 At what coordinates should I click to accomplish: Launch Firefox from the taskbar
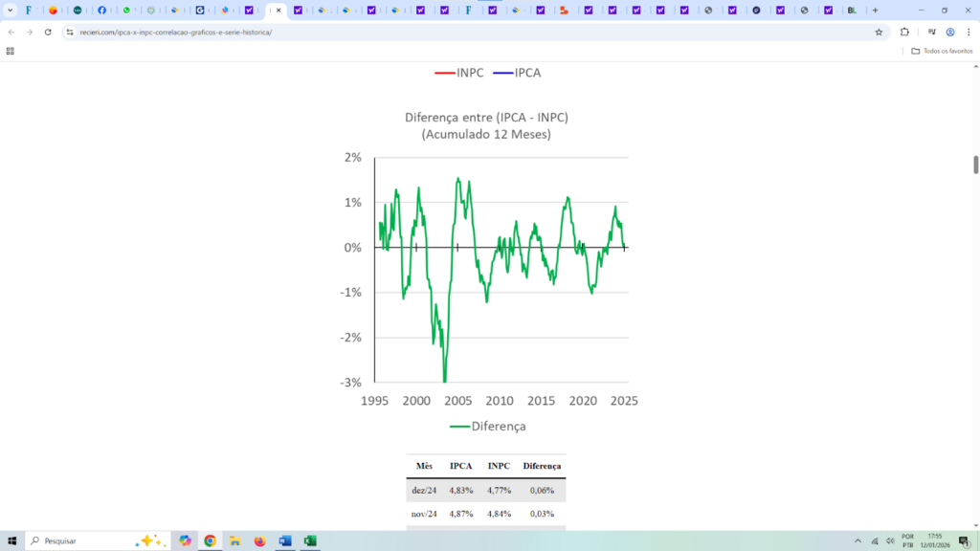pos(259,540)
